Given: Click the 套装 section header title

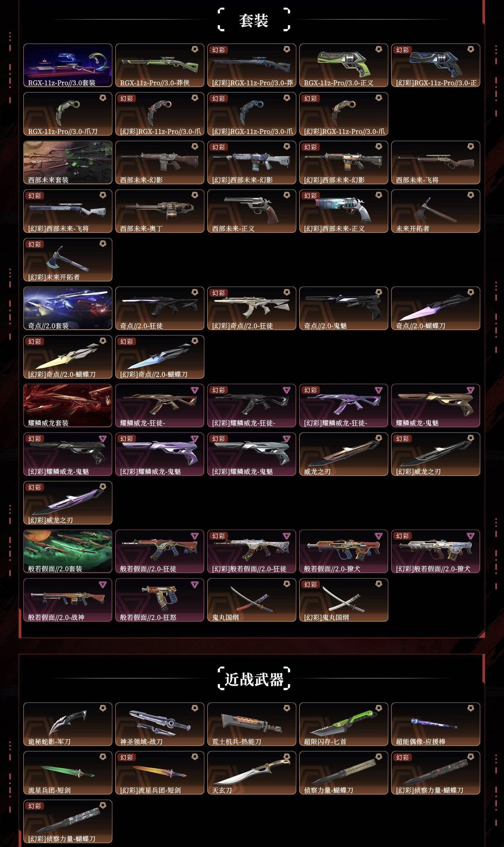Looking at the screenshot, I should [x=254, y=20].
